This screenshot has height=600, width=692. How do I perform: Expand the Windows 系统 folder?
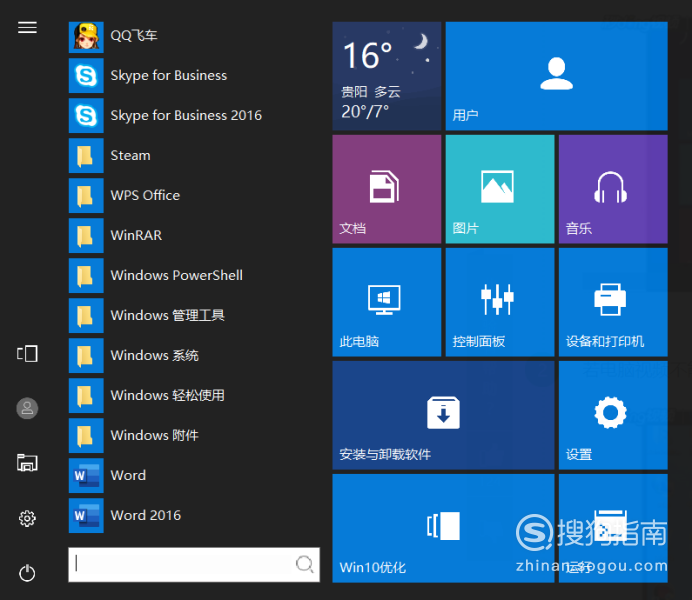86,355
